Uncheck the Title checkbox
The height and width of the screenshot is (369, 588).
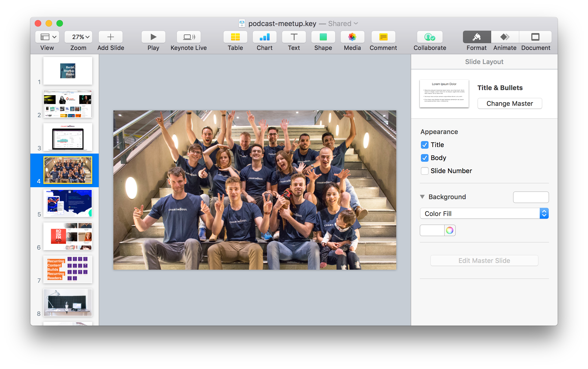[x=424, y=145]
